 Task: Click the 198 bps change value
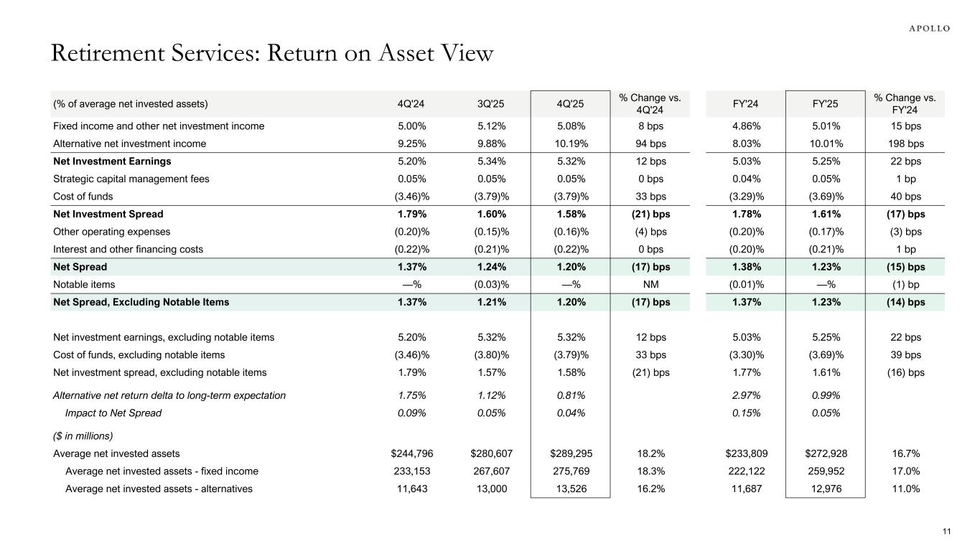coord(905,143)
